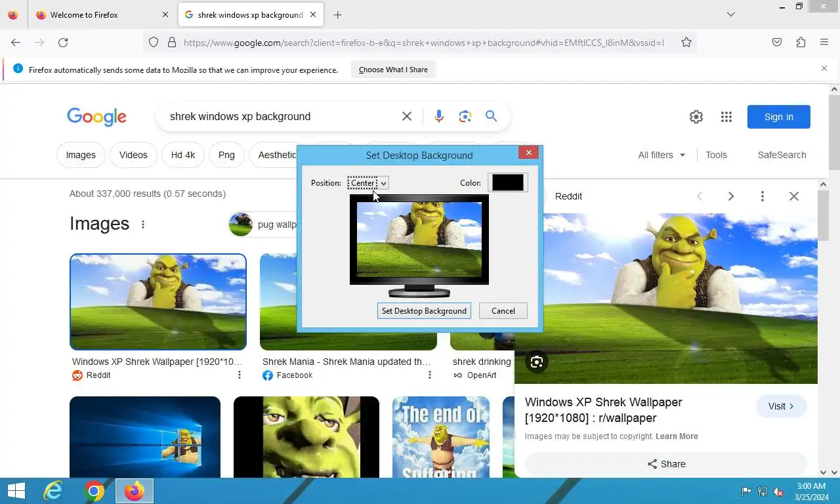Apply the Hd 4k filter chip
This screenshot has width=840, height=504.
pyautogui.click(x=183, y=155)
